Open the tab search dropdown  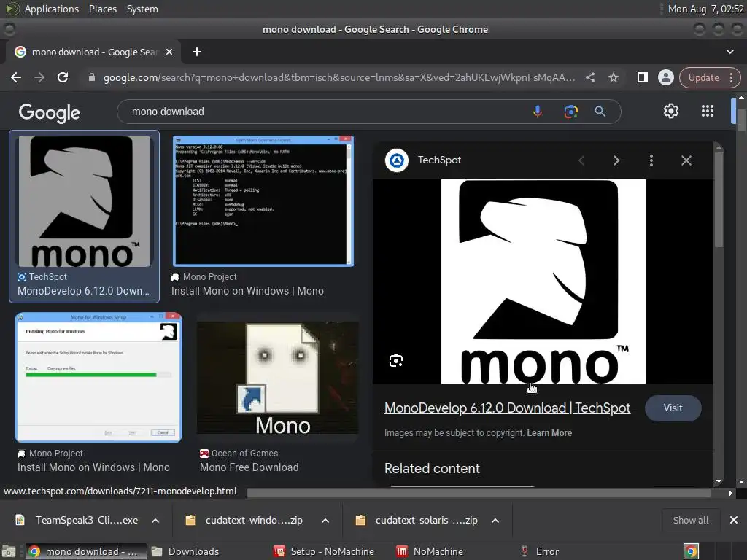pos(729,52)
